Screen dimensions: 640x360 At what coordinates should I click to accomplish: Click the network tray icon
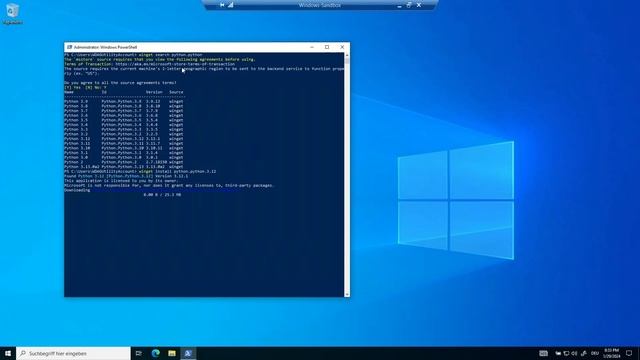point(566,353)
